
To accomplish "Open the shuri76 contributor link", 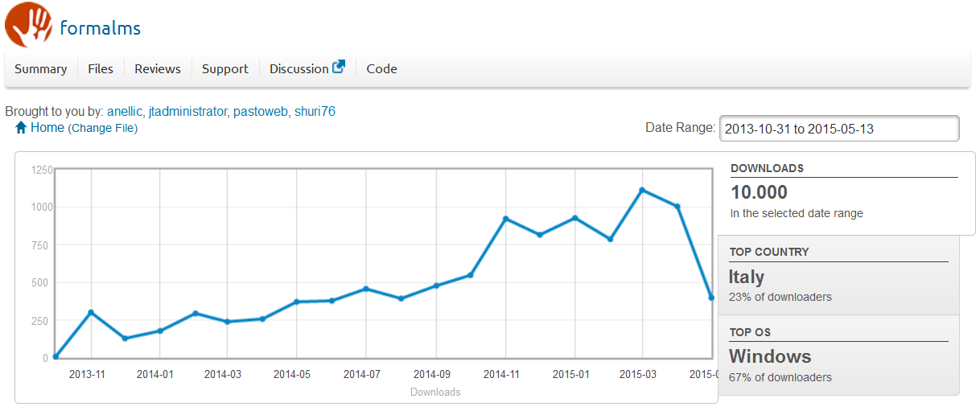I will click(x=315, y=112).
